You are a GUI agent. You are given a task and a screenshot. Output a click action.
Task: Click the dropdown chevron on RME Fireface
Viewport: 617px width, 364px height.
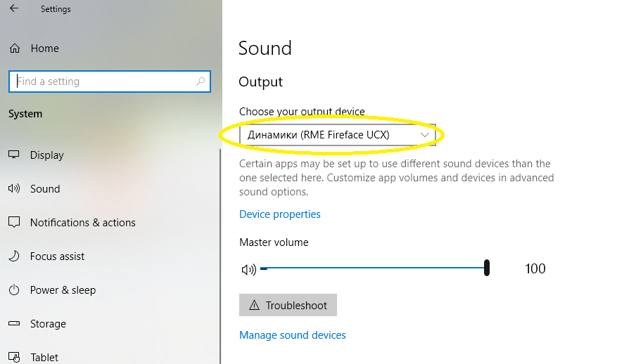(424, 135)
